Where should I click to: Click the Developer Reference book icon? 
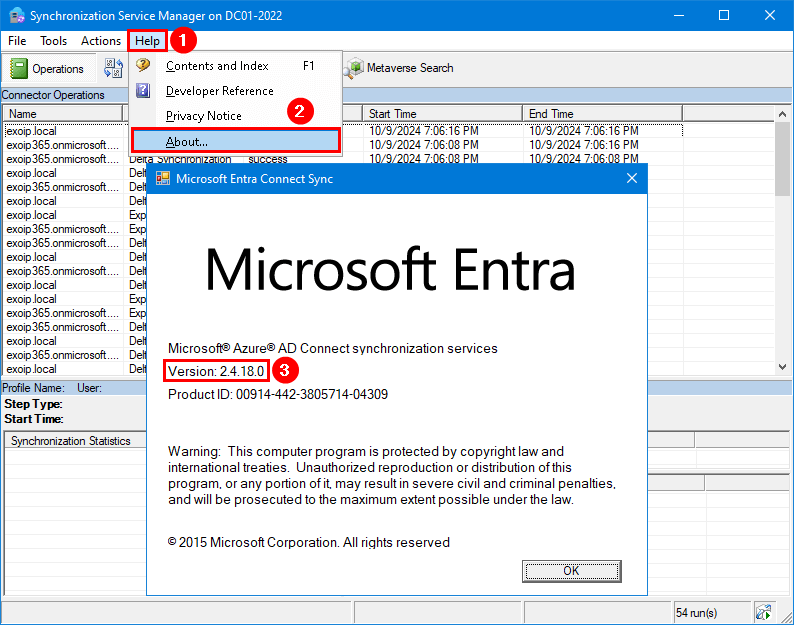click(x=143, y=90)
